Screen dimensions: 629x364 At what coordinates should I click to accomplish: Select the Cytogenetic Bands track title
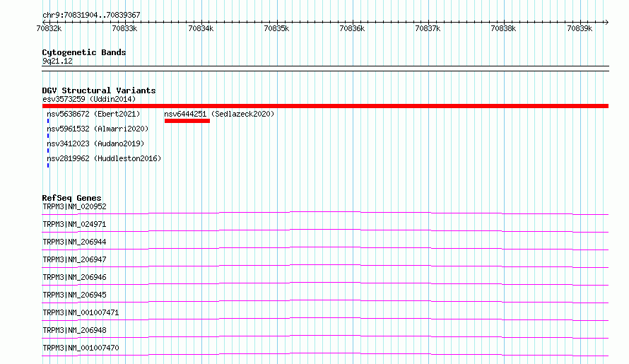coord(84,52)
